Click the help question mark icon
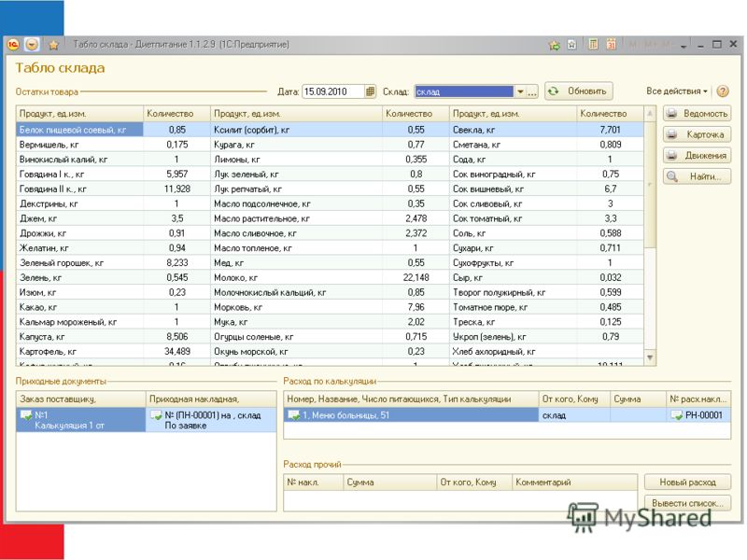 click(x=723, y=91)
